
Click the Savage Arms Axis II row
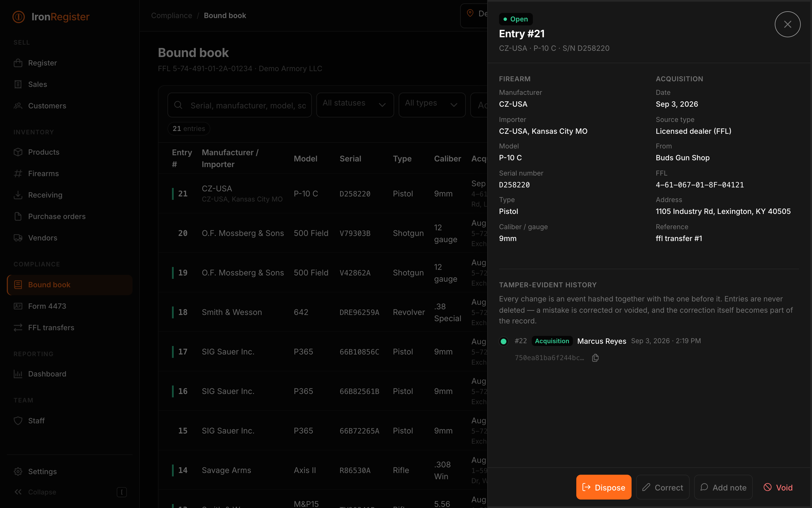point(323,470)
